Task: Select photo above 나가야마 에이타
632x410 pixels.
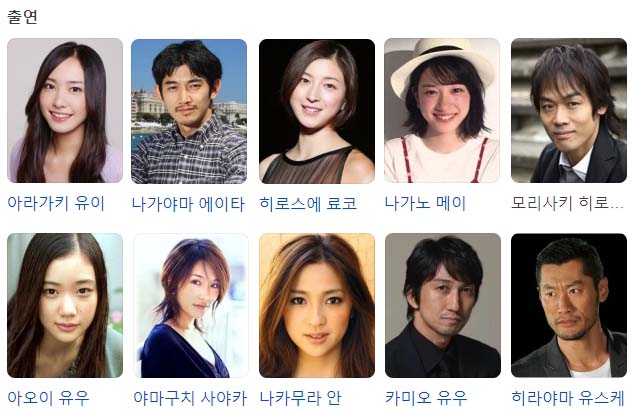Action: [x=189, y=111]
